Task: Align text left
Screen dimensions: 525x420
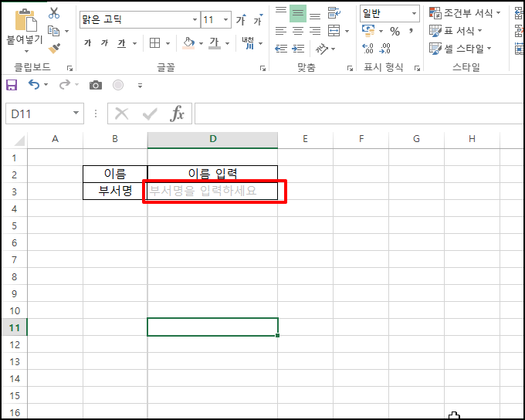Action: point(281,31)
